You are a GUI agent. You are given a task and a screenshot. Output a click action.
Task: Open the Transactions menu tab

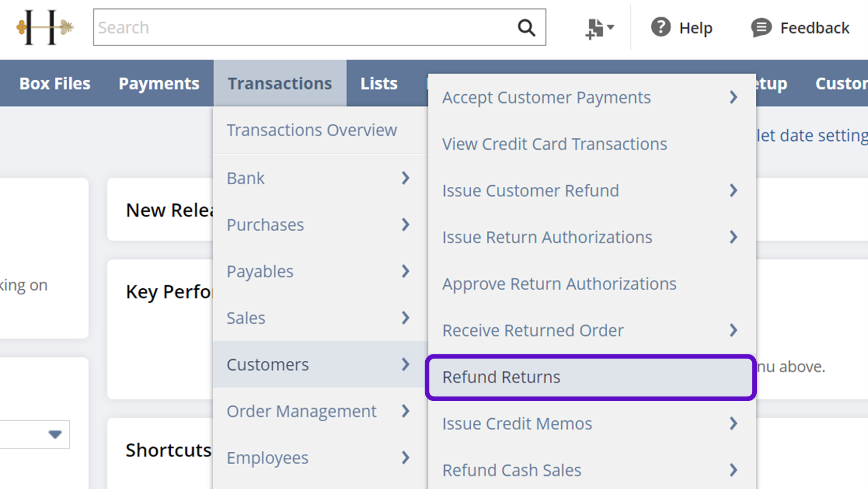tap(280, 83)
